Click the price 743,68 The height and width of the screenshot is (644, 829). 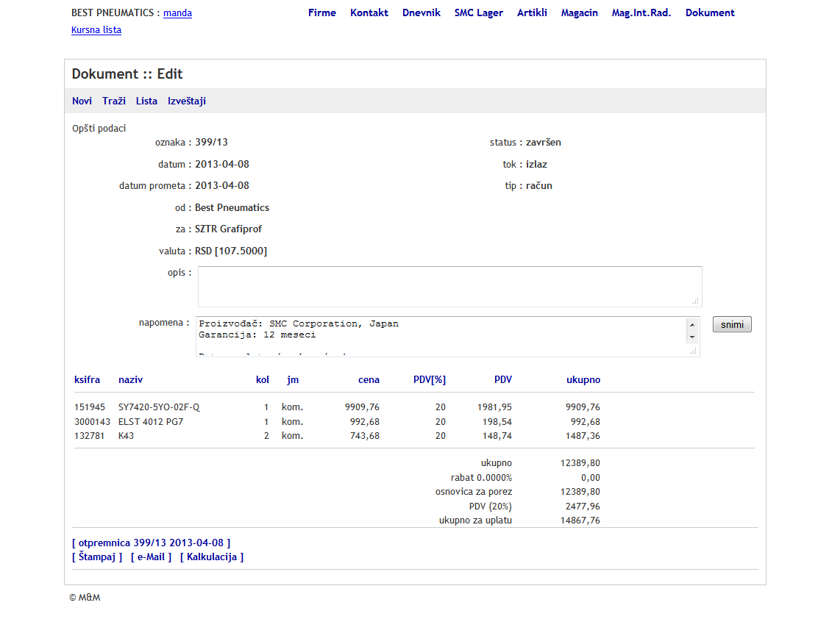coord(365,436)
